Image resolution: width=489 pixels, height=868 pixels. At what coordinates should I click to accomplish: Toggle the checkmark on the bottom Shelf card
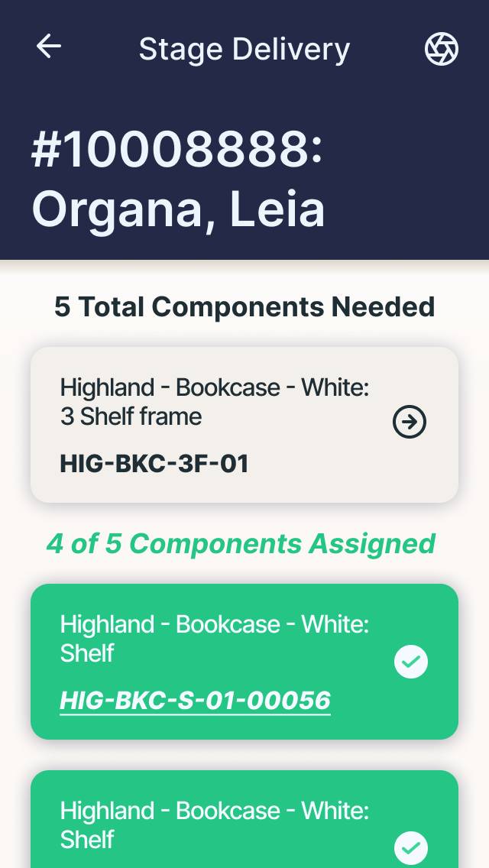(x=411, y=847)
